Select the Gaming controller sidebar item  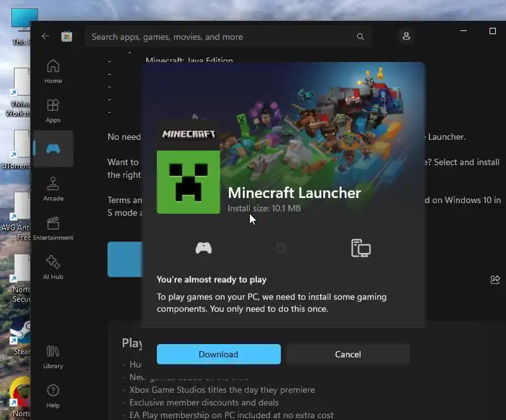pyautogui.click(x=53, y=149)
